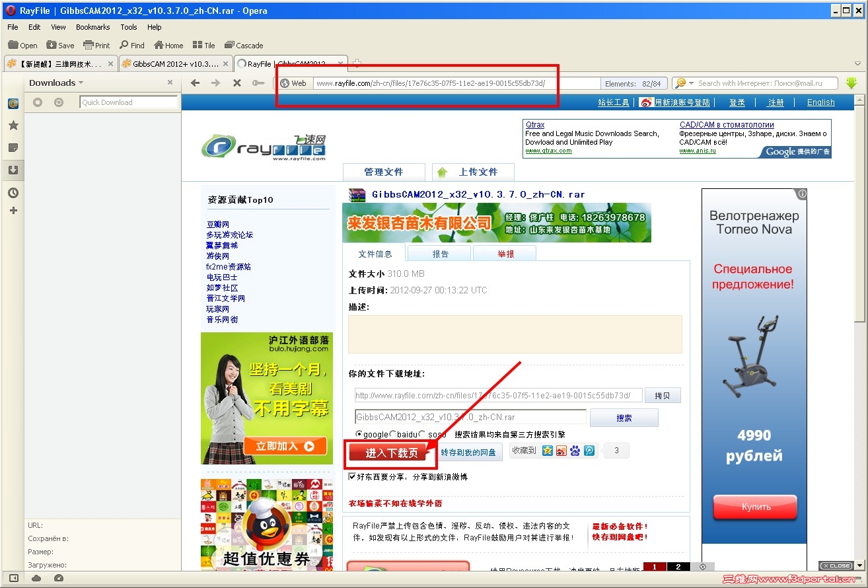Click the password wand key icon
The height and width of the screenshot is (588, 868).
258,83
